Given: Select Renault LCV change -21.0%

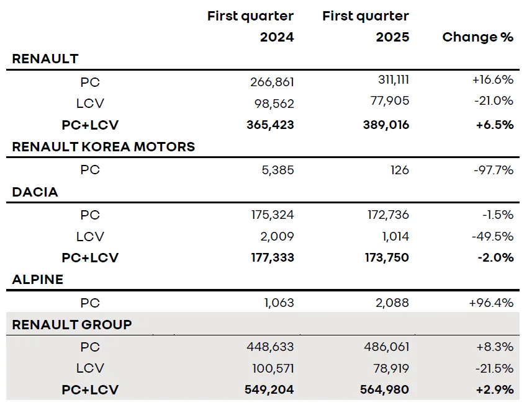Looking at the screenshot, I should coord(494,100).
